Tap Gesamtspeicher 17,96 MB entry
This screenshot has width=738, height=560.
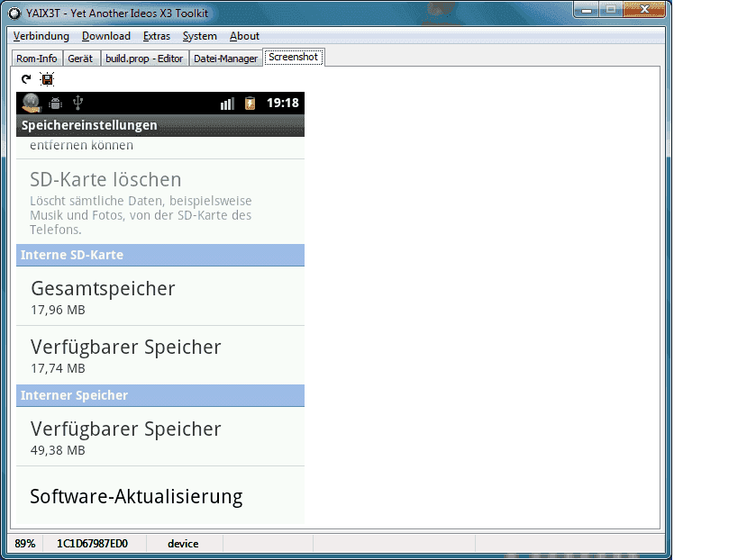[160, 296]
